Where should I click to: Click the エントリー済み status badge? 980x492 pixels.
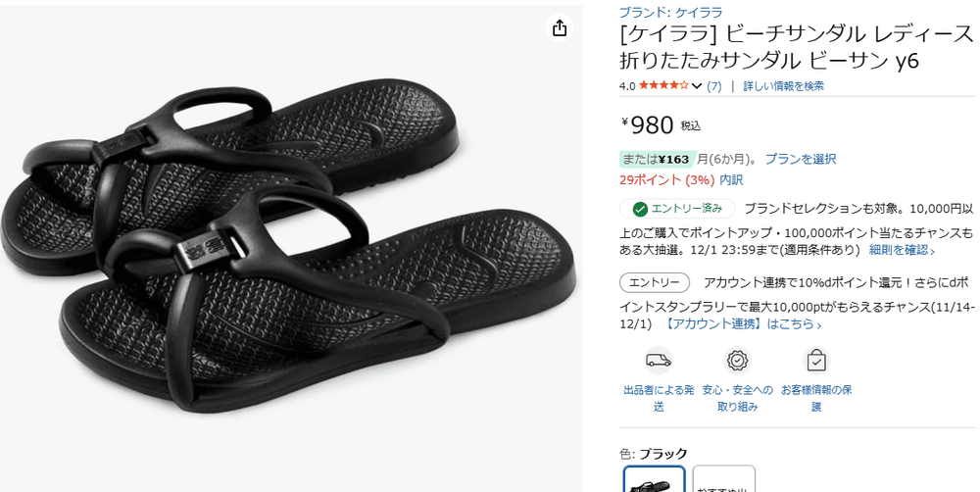pos(677,209)
